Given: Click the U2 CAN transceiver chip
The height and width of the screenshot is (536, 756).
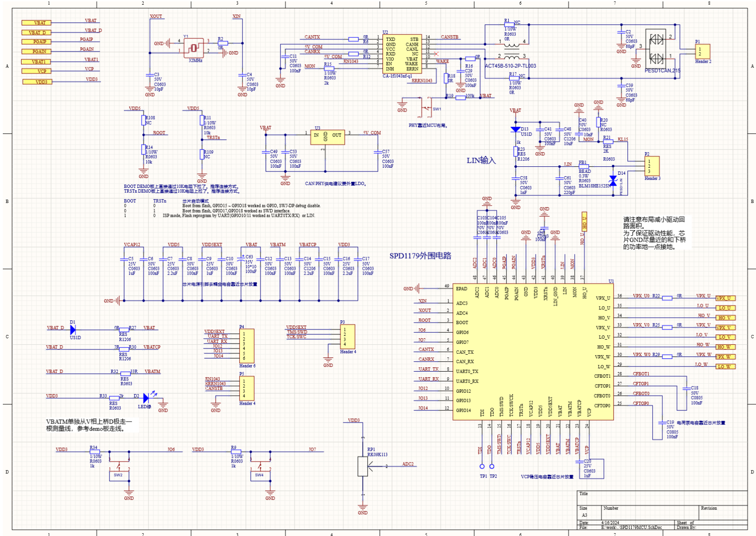Looking at the screenshot, I should (401, 54).
